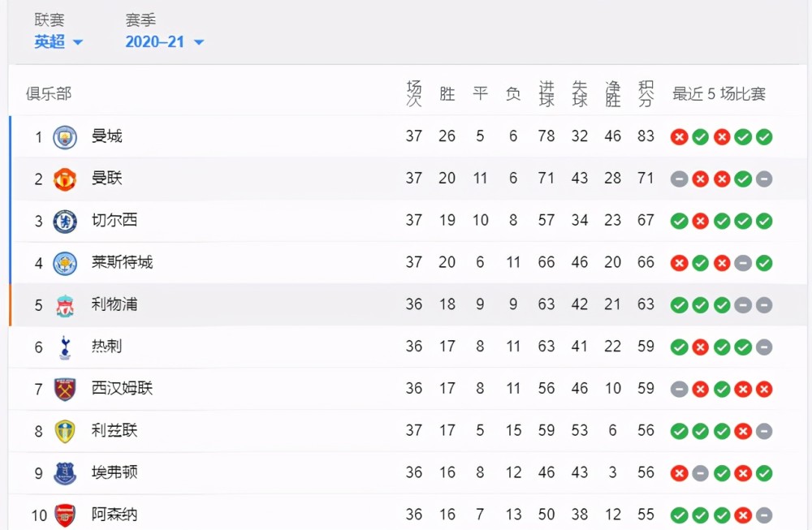The height and width of the screenshot is (530, 812).
Task: Click Arsenal's last recent-match draw icon
Action: [x=764, y=515]
